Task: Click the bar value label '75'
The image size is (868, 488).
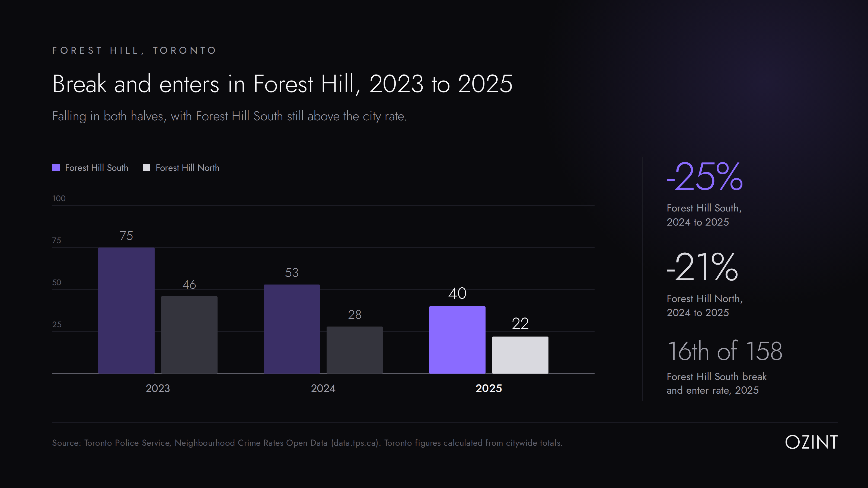Action: click(x=126, y=236)
